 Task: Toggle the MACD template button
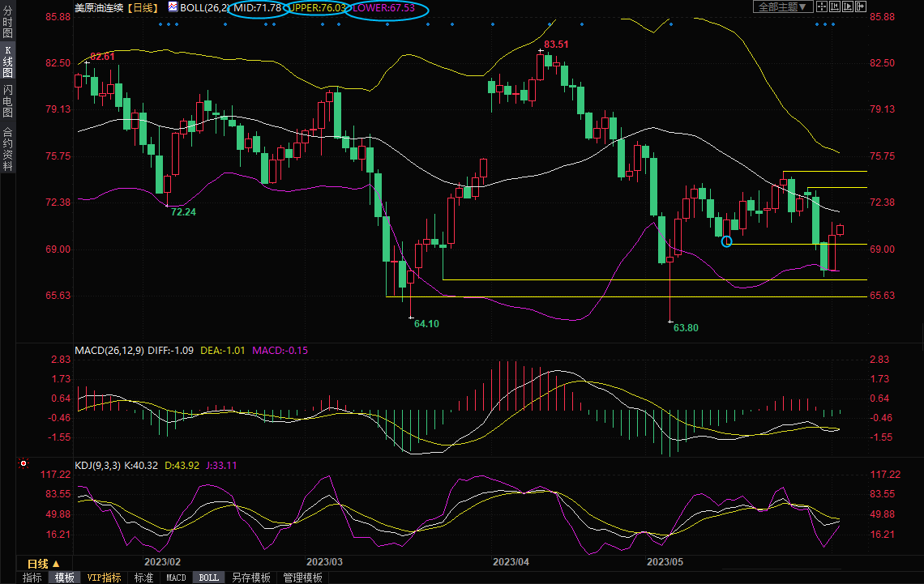[176, 578]
